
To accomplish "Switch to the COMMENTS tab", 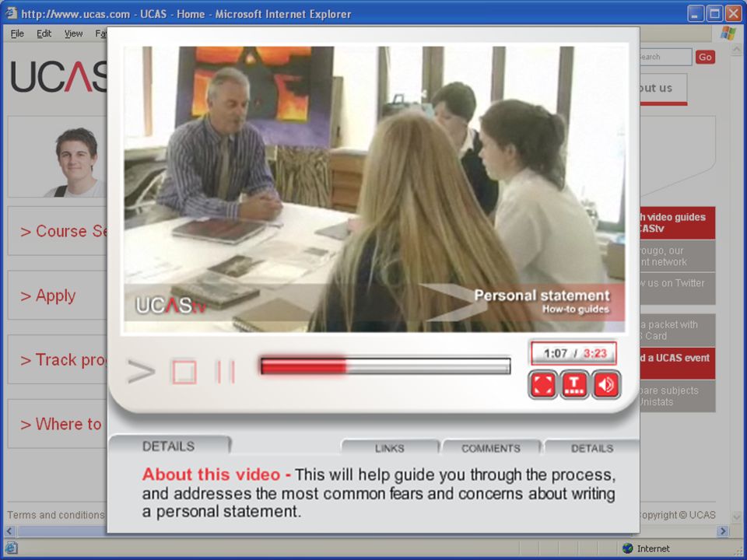I will pyautogui.click(x=491, y=448).
